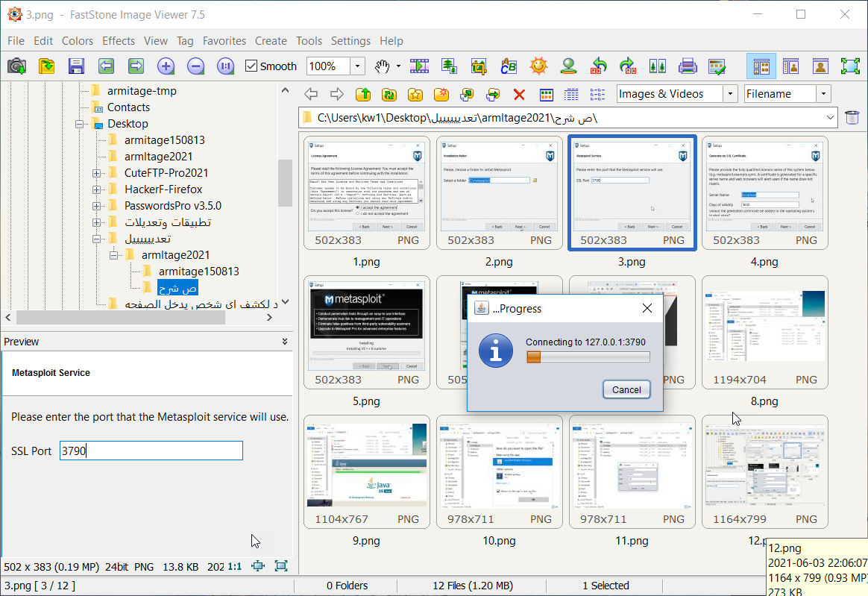Open the Effects menu
This screenshot has height=596, width=868.
click(x=119, y=41)
